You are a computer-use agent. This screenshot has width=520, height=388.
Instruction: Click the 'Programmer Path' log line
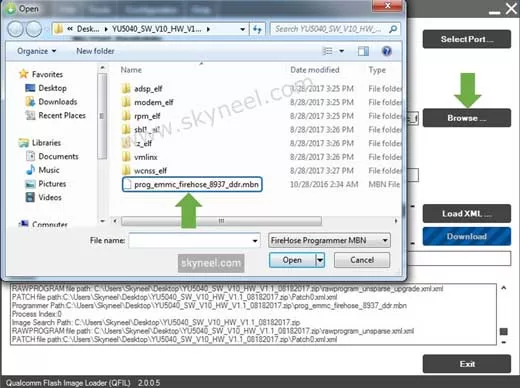[x=209, y=305]
